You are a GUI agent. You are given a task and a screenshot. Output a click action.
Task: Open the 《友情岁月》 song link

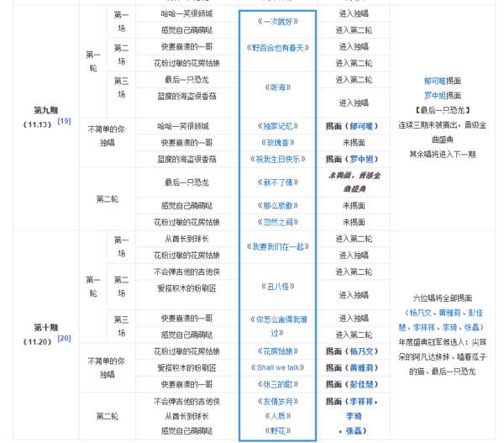pos(278,401)
